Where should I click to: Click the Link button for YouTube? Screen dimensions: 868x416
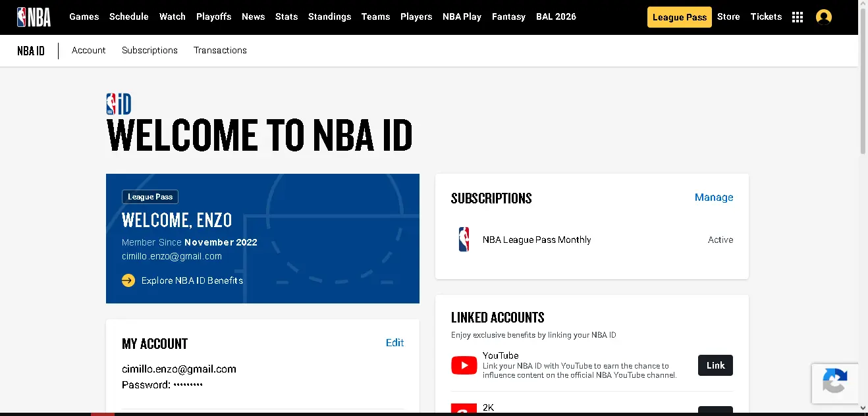click(715, 365)
